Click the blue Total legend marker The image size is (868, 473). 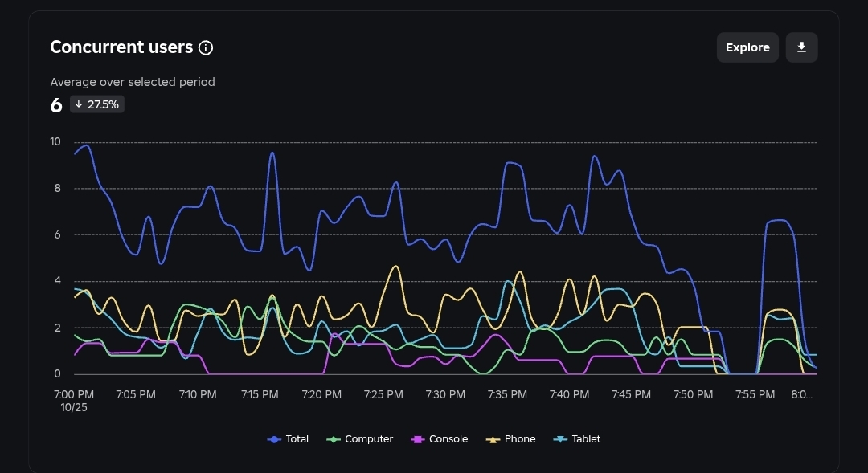[274, 439]
